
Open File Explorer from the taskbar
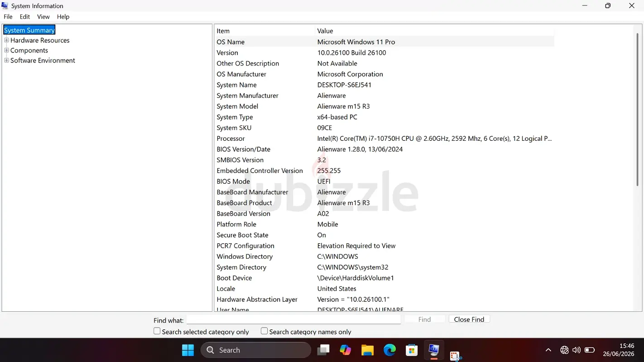[x=367, y=350]
